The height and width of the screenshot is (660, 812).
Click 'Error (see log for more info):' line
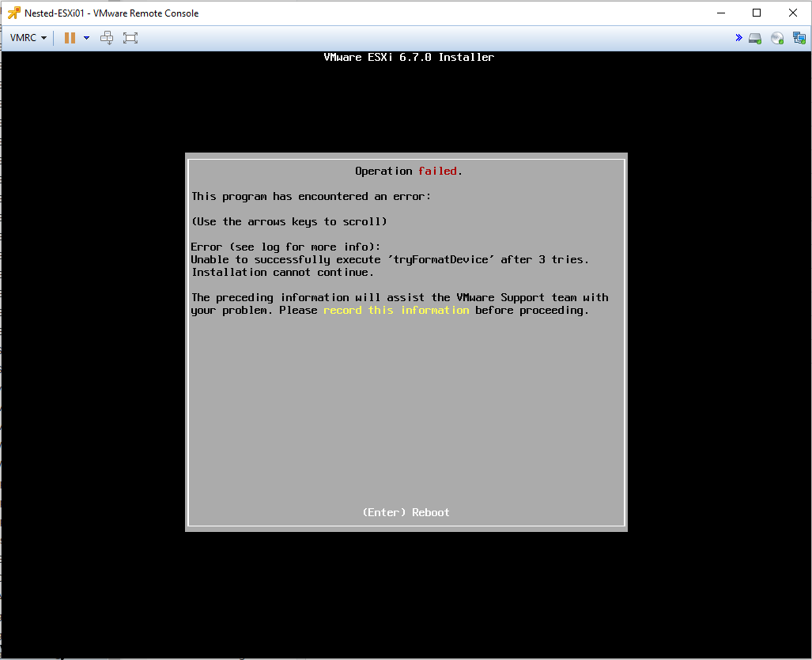click(286, 247)
